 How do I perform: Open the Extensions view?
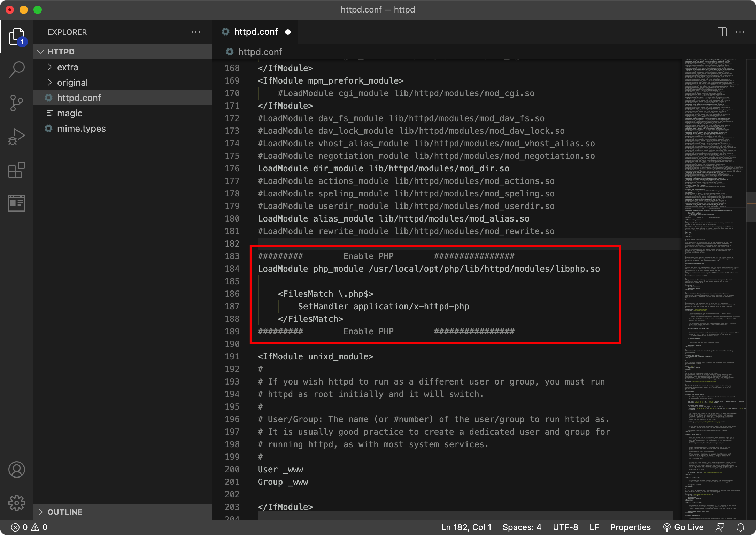(16, 170)
